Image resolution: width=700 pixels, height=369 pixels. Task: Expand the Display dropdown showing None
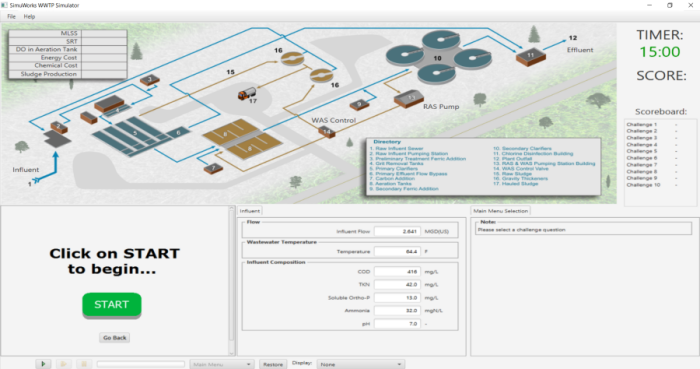(x=361, y=365)
